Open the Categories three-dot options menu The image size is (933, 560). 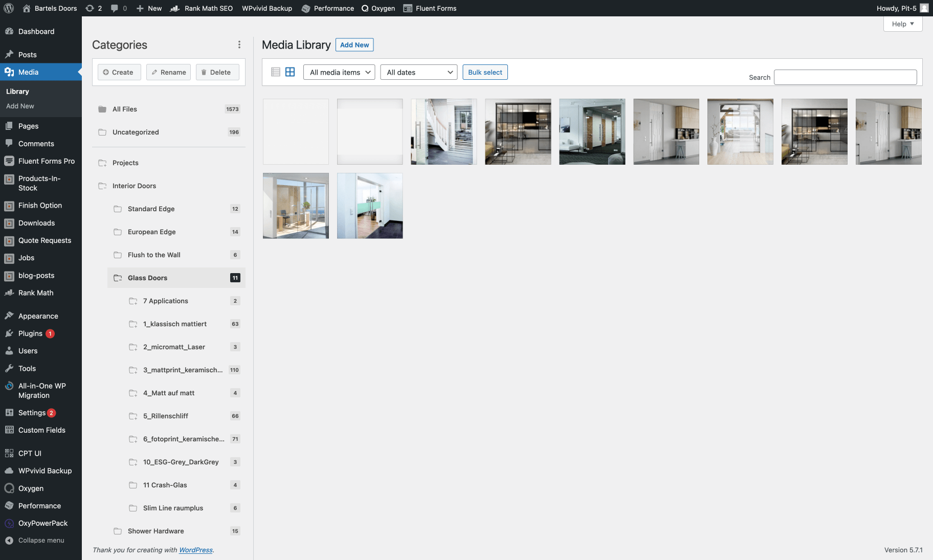(239, 45)
